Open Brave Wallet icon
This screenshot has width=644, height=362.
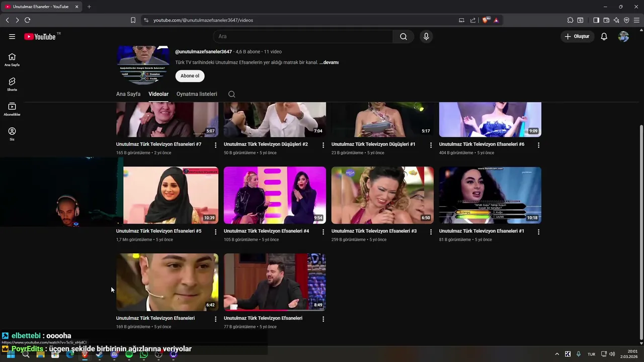[x=606, y=20]
